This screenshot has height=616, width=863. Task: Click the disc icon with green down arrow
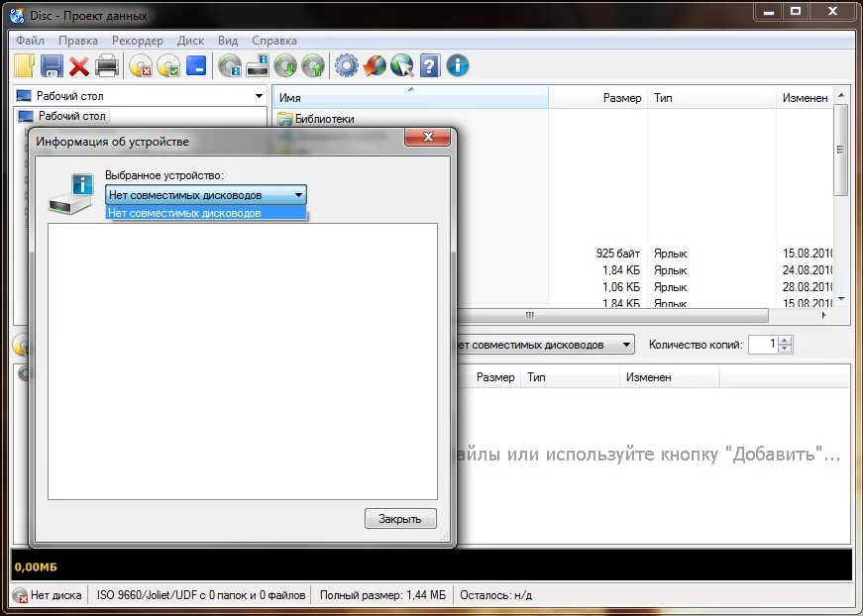[x=285, y=66]
